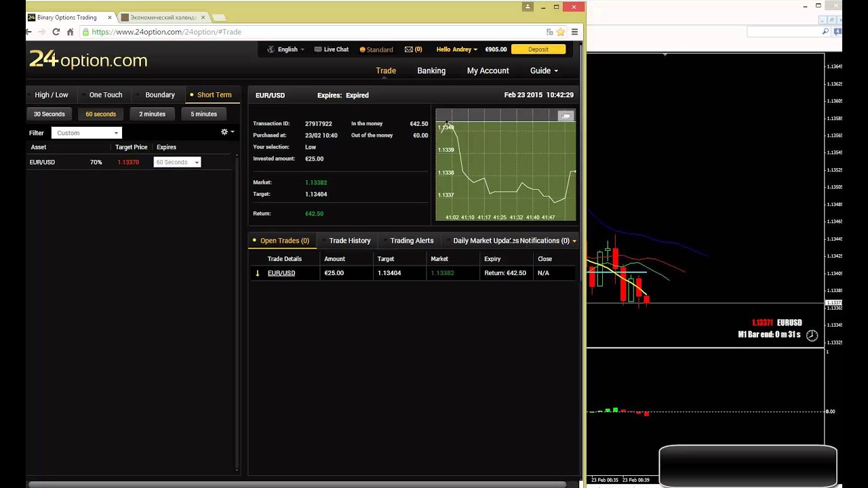Click the yellow Deposit button

point(538,49)
